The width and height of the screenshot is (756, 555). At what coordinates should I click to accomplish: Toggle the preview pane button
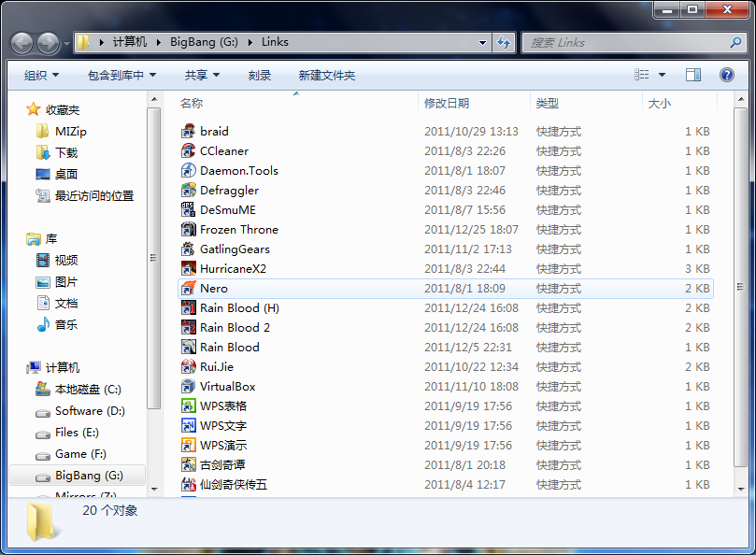click(693, 75)
